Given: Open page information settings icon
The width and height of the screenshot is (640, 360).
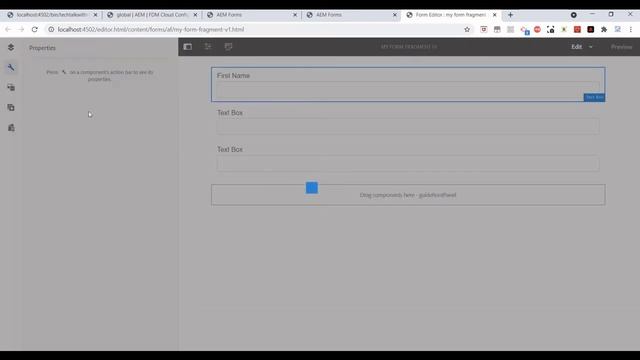Looking at the screenshot, I should (x=208, y=47).
